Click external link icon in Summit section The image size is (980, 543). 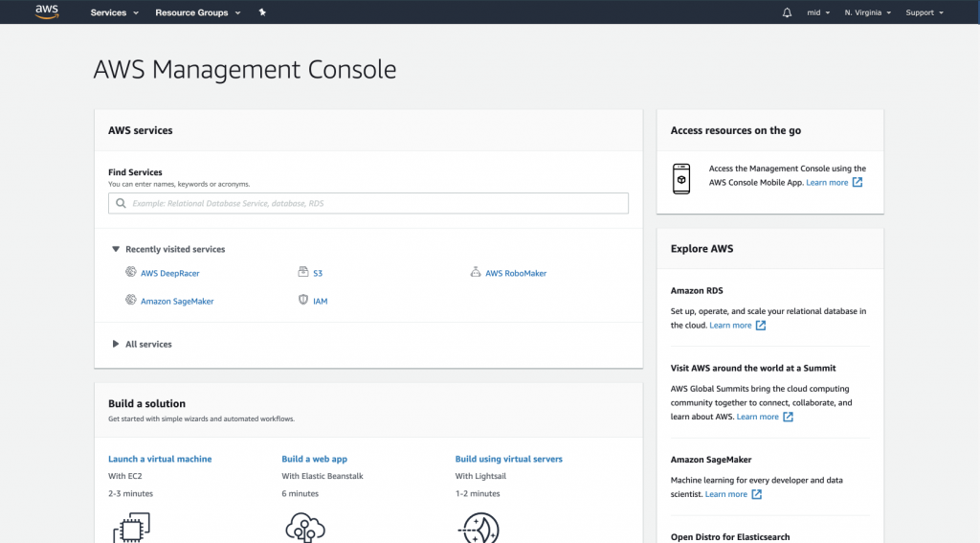[x=789, y=417]
